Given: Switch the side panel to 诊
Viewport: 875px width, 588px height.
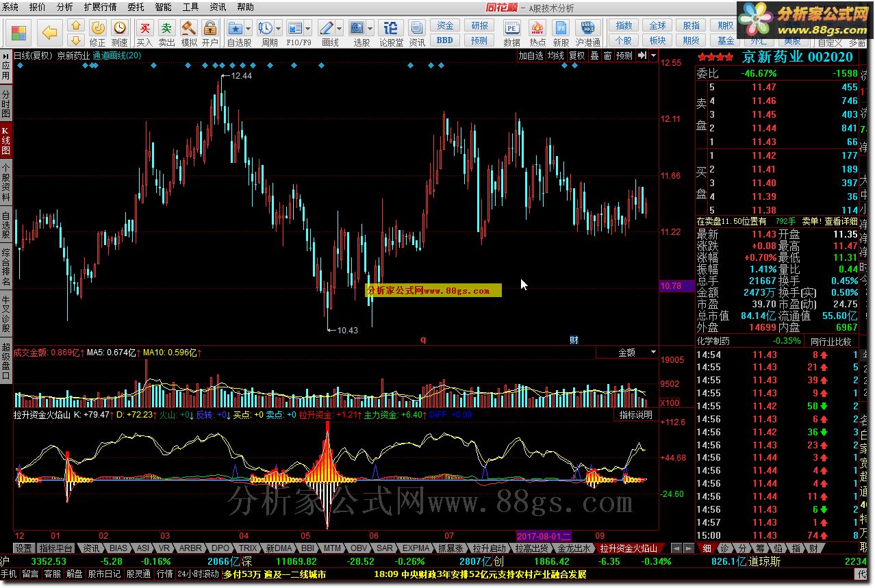Looking at the screenshot, I should click(724, 548).
